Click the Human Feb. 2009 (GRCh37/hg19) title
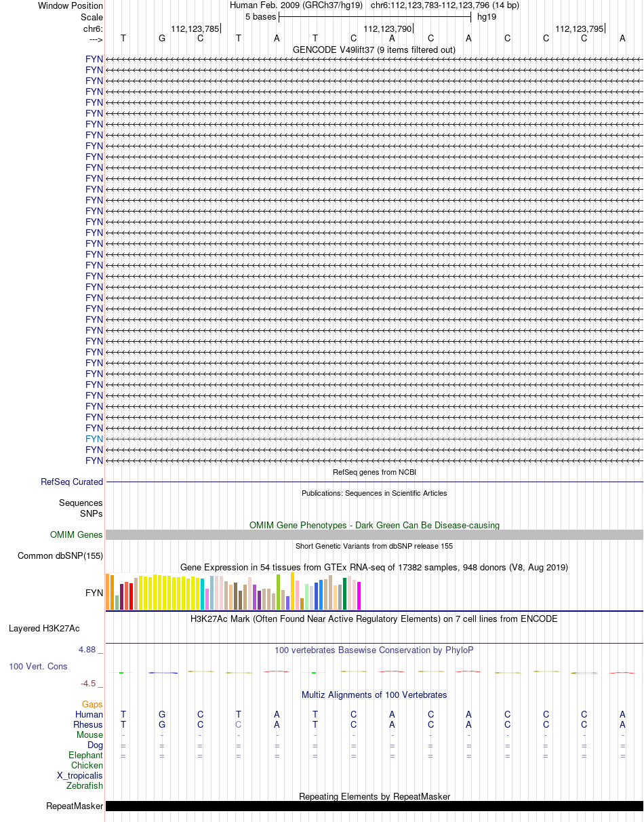 (x=296, y=5)
